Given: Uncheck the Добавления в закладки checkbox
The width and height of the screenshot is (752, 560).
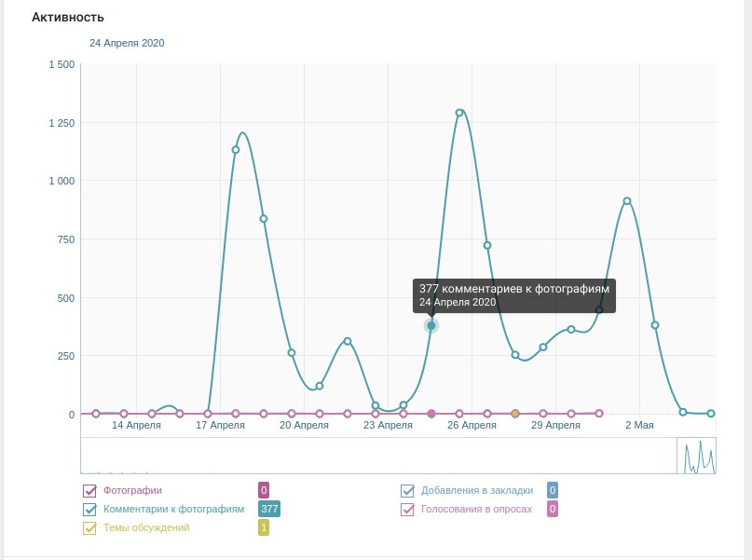Looking at the screenshot, I should point(407,491).
